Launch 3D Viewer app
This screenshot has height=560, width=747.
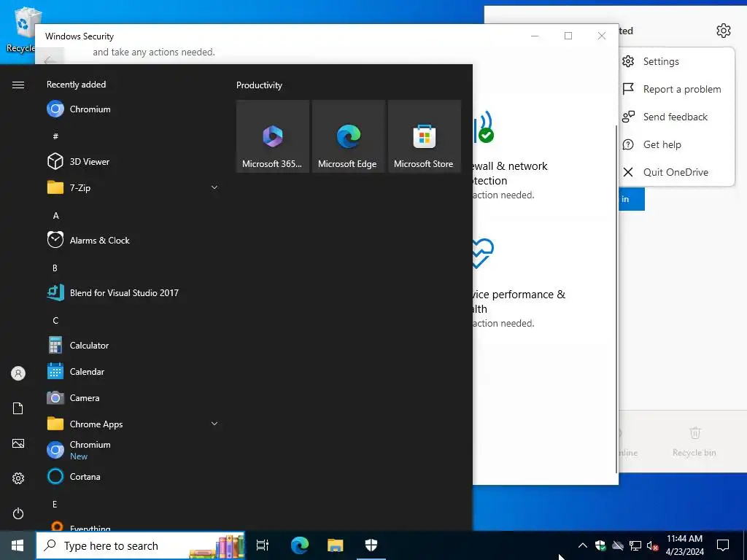click(x=133, y=161)
